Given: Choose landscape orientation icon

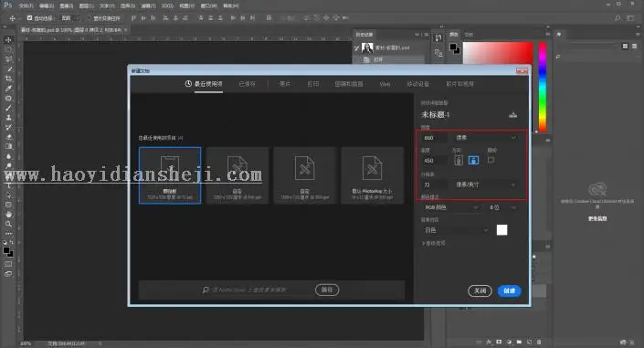Looking at the screenshot, I should [473, 160].
